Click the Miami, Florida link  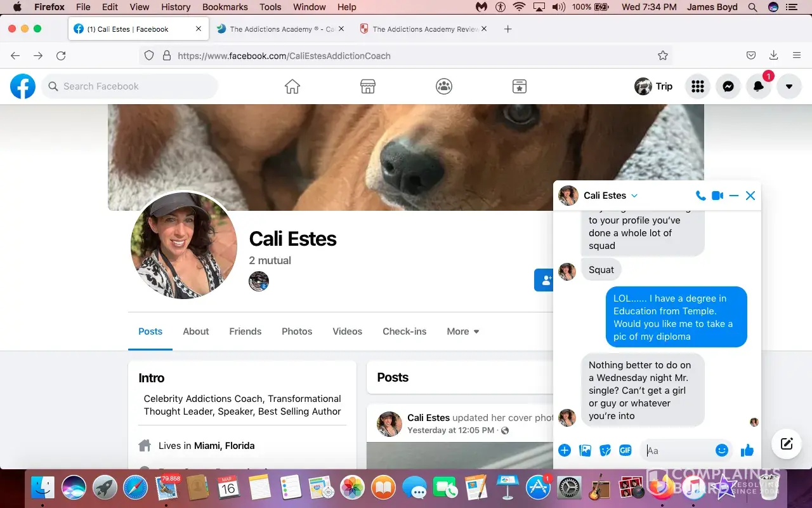[225, 446]
